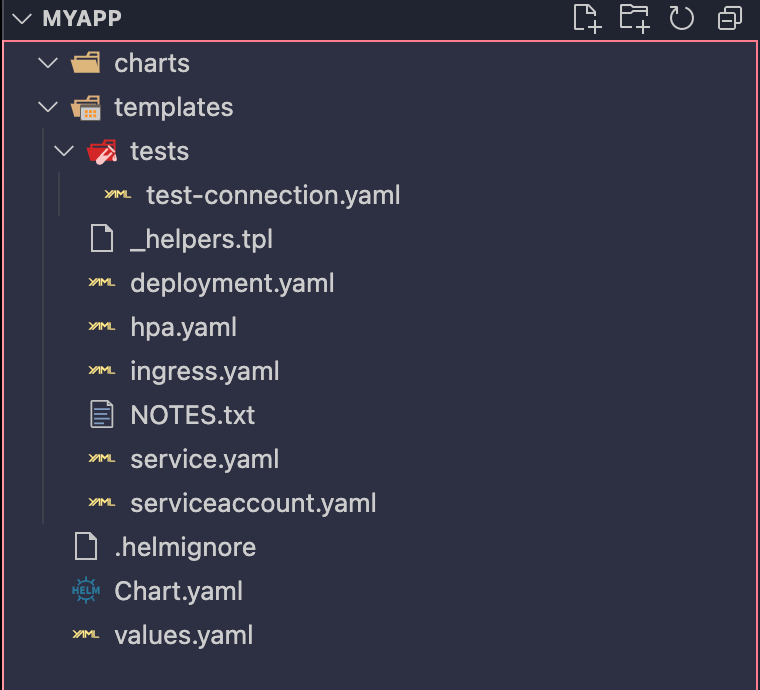760x690 pixels.
Task: Click the red tests folder icon
Action: 102,151
